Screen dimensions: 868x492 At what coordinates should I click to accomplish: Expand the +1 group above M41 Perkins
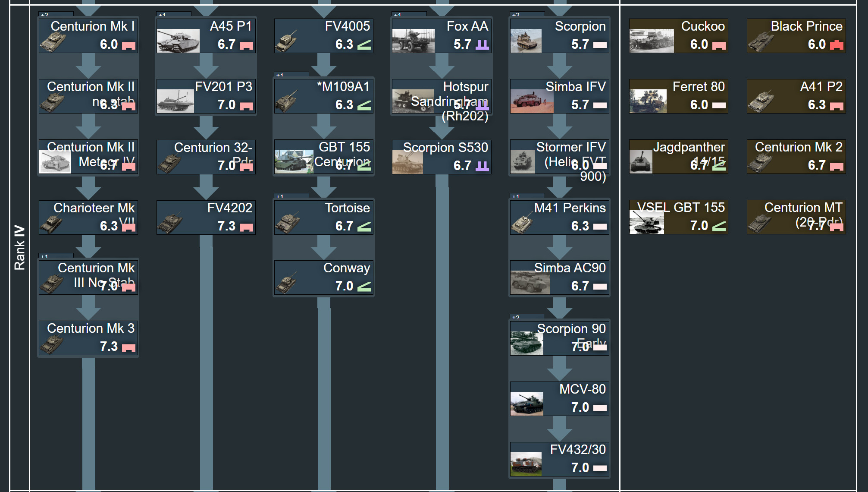[x=527, y=196]
